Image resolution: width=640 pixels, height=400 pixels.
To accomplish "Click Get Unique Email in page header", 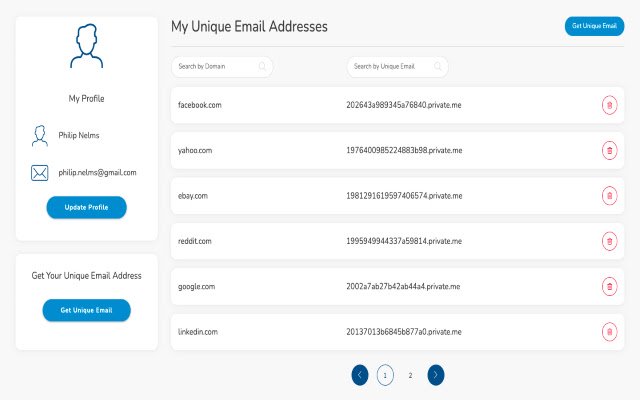I will (594, 26).
